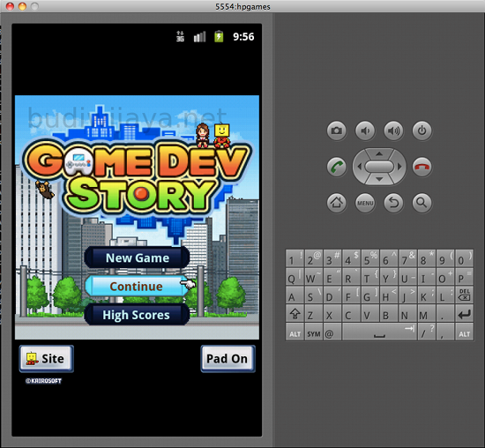The width and height of the screenshot is (485, 448).
Task: Click the R key
Action: point(351,277)
